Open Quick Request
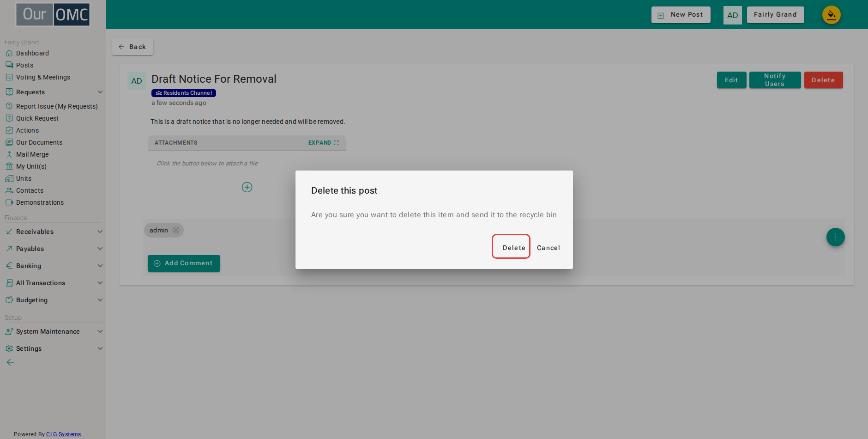868x439 pixels. coord(37,118)
